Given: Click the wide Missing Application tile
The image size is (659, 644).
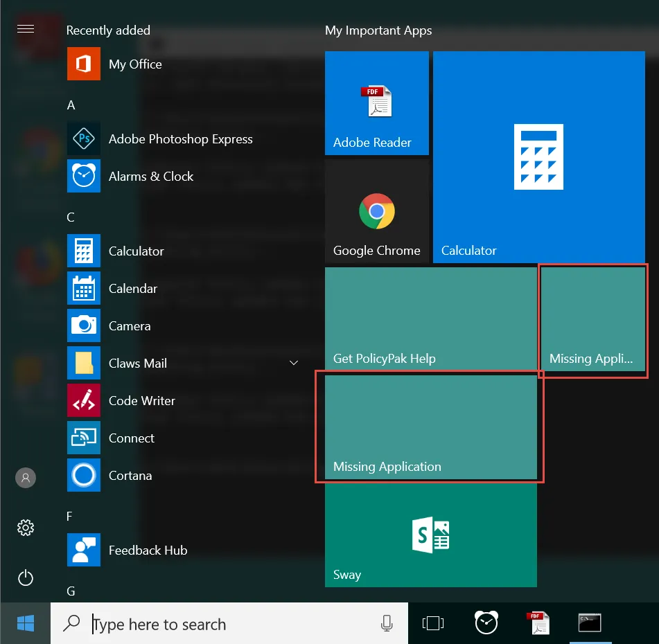Looking at the screenshot, I should pyautogui.click(x=431, y=427).
